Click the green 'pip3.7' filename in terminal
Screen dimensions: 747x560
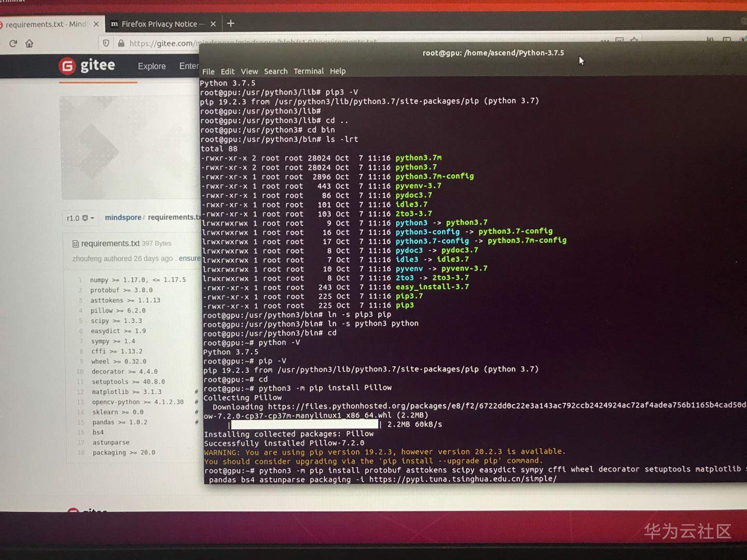tap(409, 296)
